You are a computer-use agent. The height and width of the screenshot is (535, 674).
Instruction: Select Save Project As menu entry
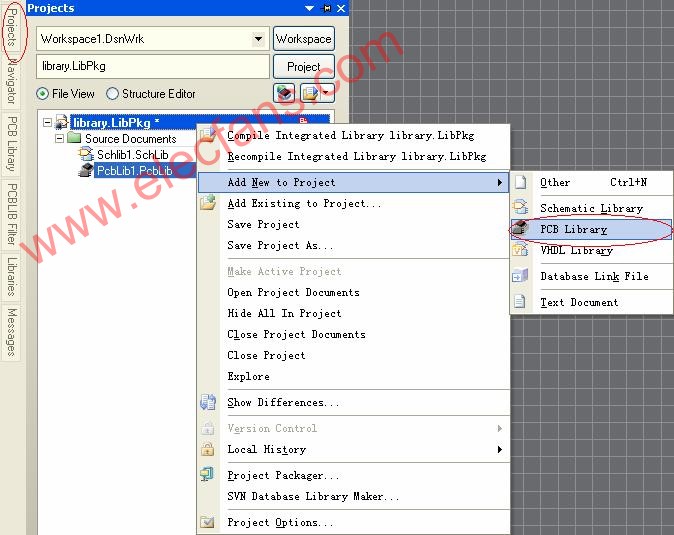(x=353, y=245)
